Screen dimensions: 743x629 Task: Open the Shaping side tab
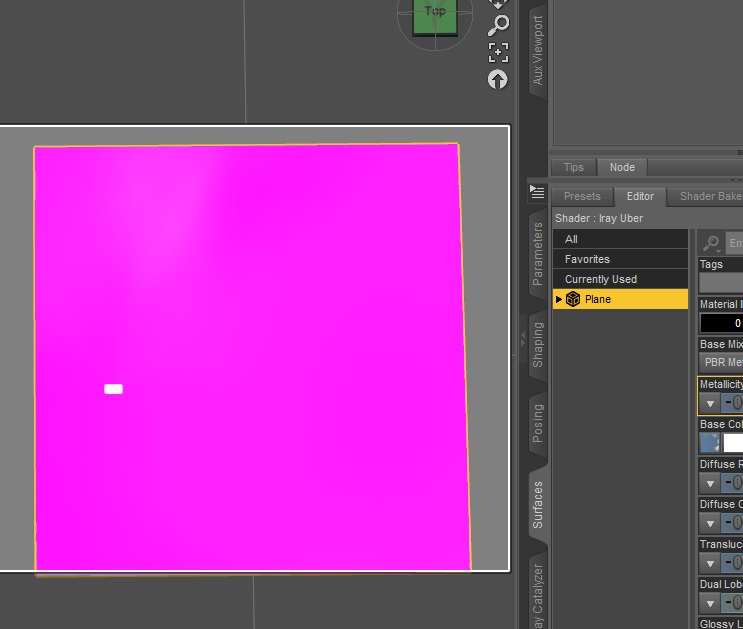537,345
